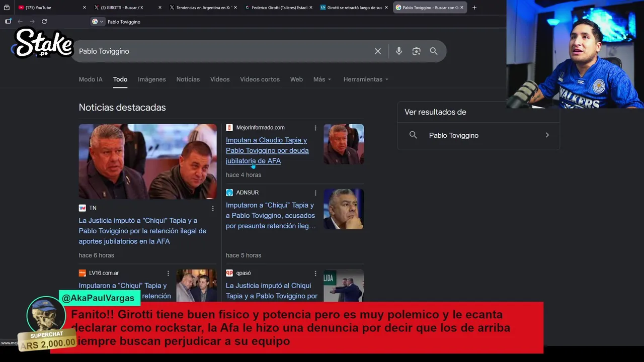The width and height of the screenshot is (644, 362).
Task: Open ADNSUR 'Imputaron a Chiqui Tapia' headline
Action: point(271,216)
